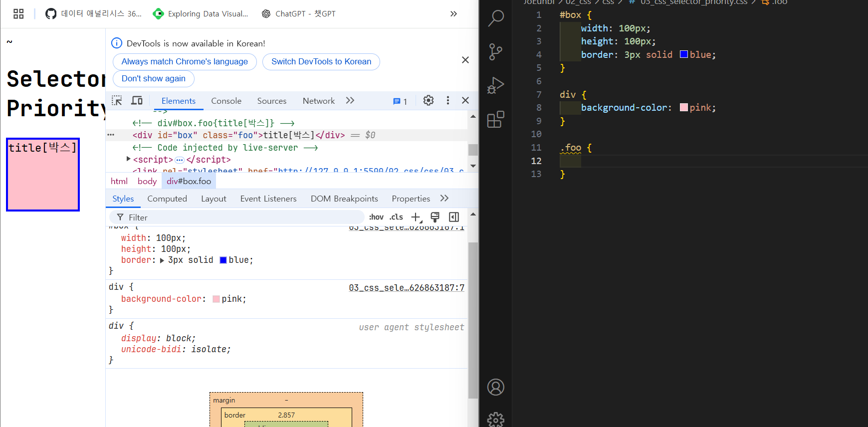The height and width of the screenshot is (427, 868).
Task: Toggle the rendering emulations paintbrush icon
Action: (435, 217)
